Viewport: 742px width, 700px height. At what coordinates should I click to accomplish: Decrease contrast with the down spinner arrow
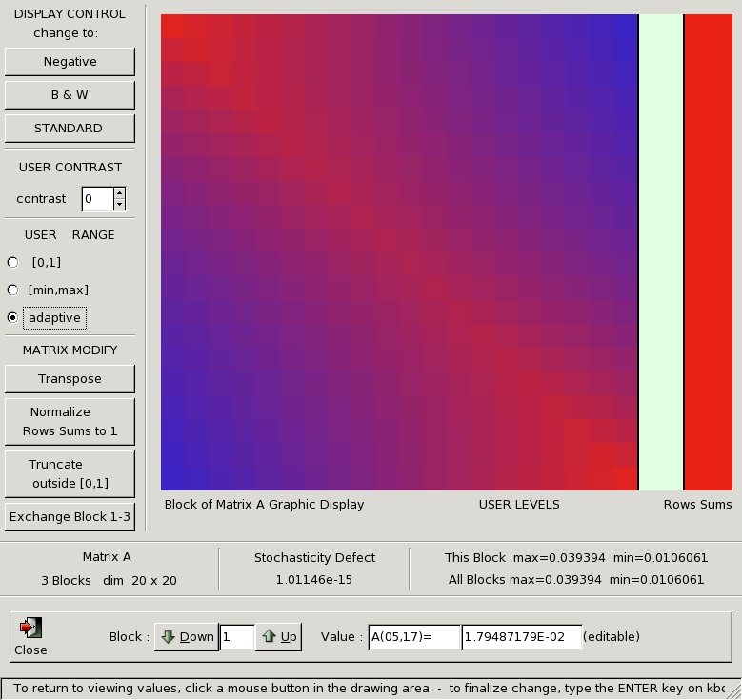[x=119, y=204]
